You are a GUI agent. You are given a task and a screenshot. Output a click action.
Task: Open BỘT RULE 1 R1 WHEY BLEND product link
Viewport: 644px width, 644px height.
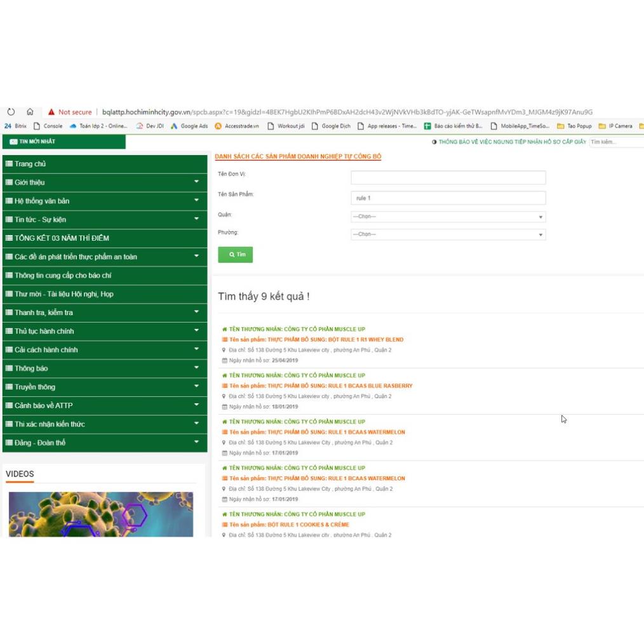[x=316, y=340]
